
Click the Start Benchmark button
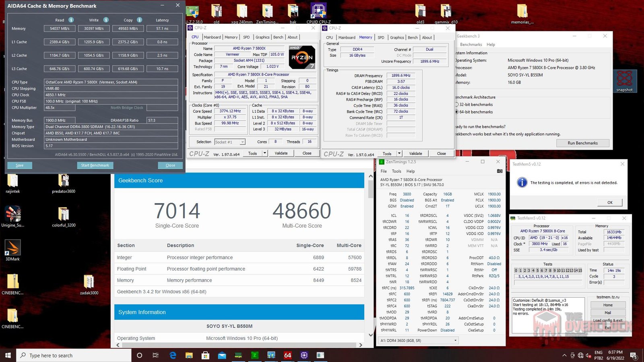pos(95,165)
